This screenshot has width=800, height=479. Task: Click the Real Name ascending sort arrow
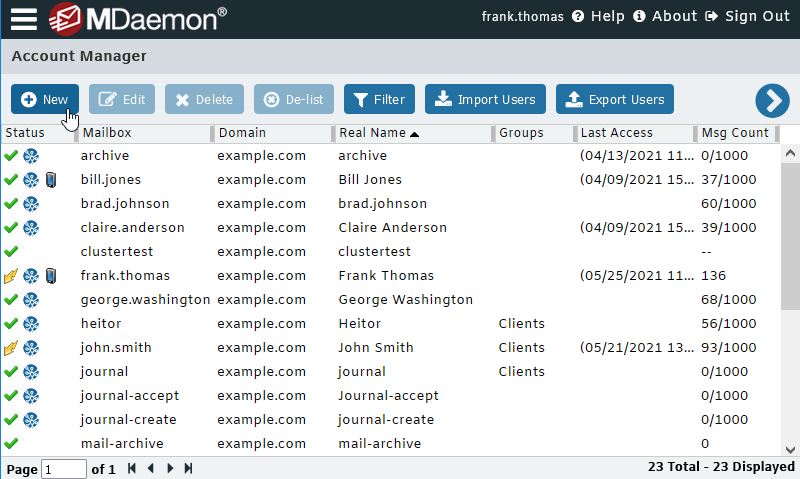point(414,134)
